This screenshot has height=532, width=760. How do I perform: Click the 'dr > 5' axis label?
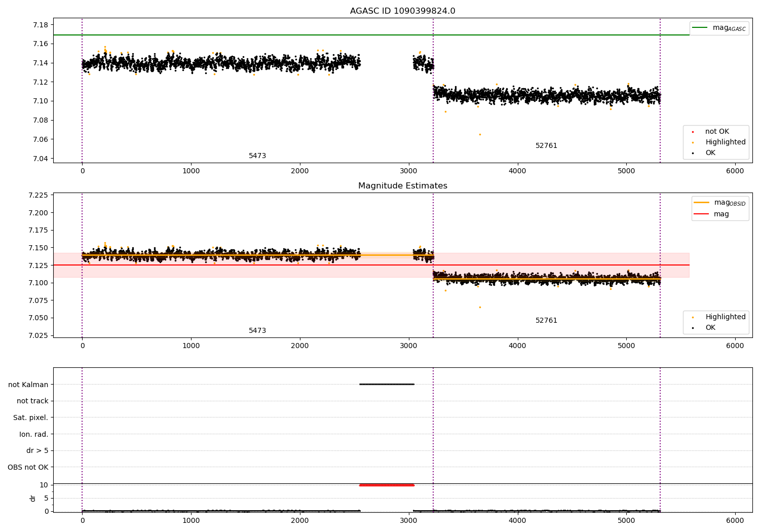37,450
